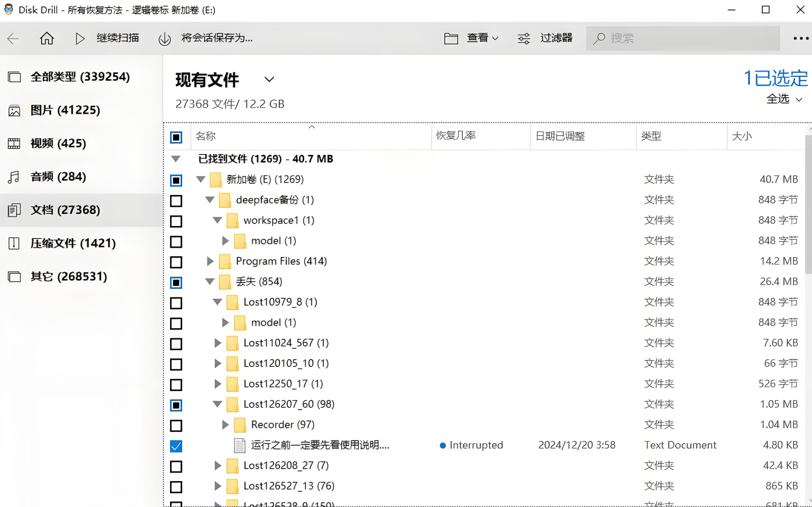The image size is (812, 507).
Task: Open the 现有文件 heading dropdown
Action: (269, 80)
